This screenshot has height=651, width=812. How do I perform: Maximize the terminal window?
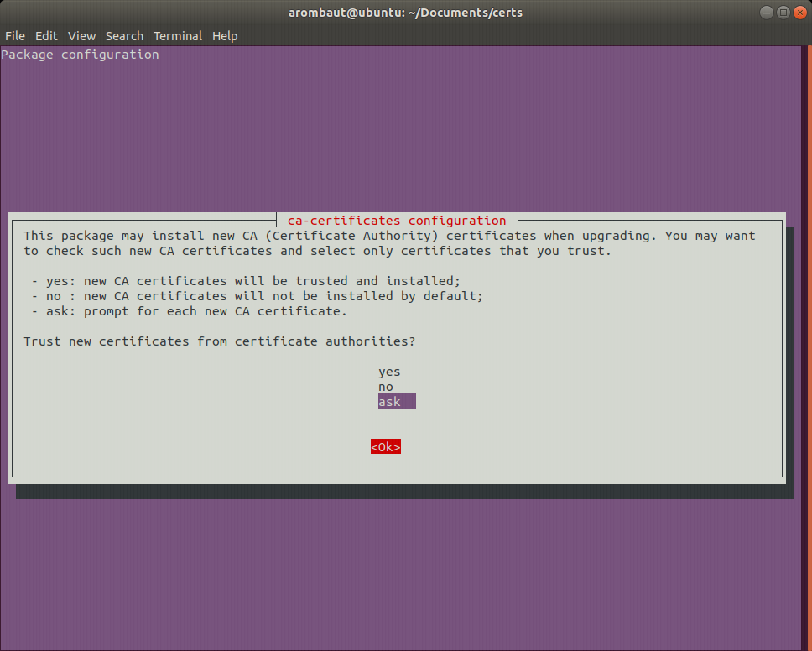point(783,13)
